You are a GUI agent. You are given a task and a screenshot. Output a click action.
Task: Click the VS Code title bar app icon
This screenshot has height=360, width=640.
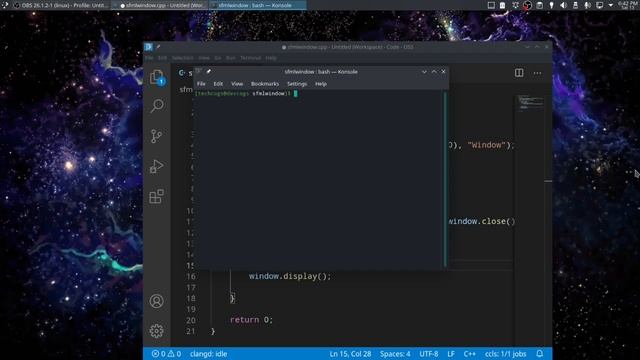(149, 47)
